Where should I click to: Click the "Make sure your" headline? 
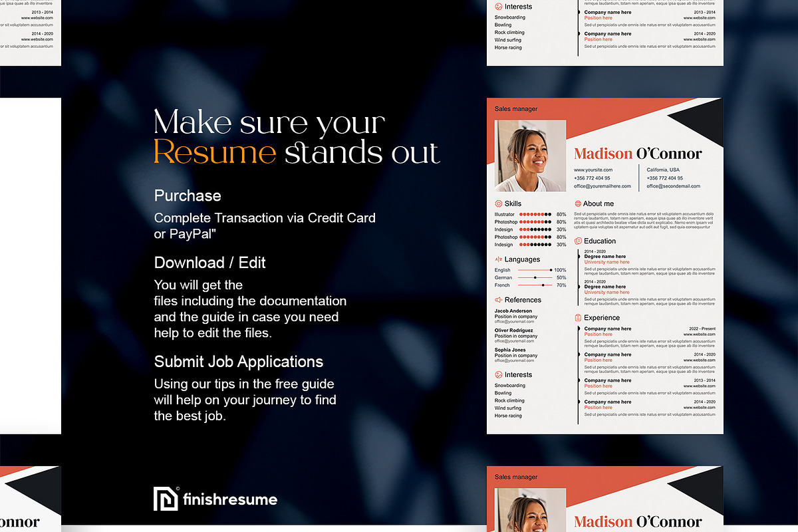[x=269, y=123]
